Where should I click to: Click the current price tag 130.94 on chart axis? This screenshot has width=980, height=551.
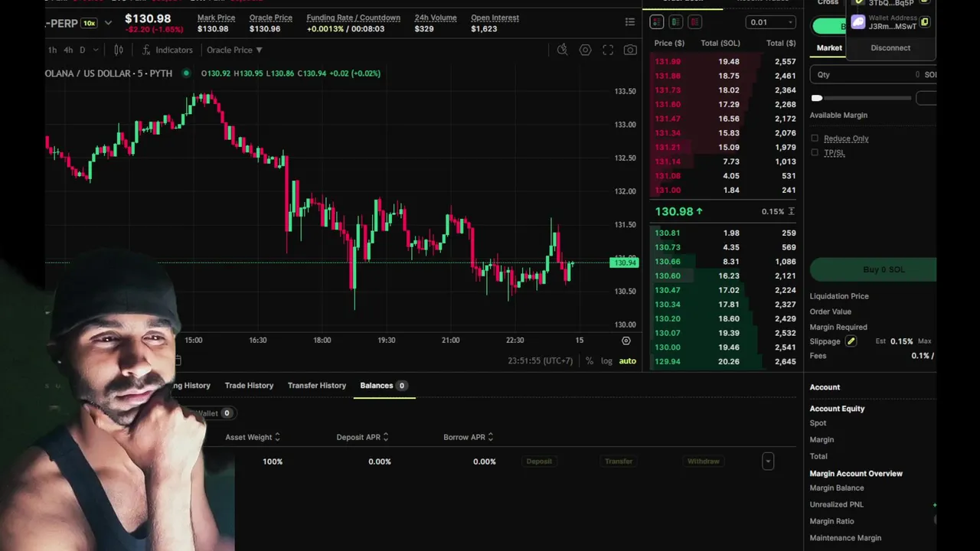(x=624, y=262)
